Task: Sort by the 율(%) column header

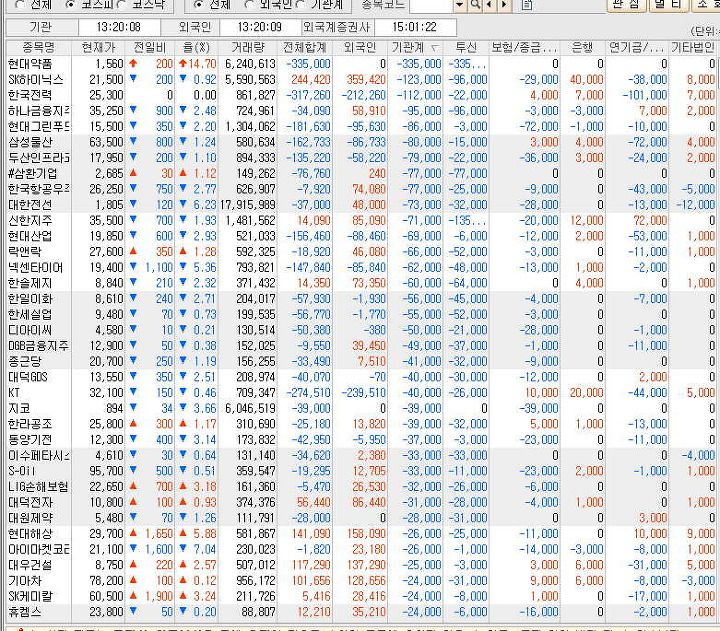Action: click(197, 47)
